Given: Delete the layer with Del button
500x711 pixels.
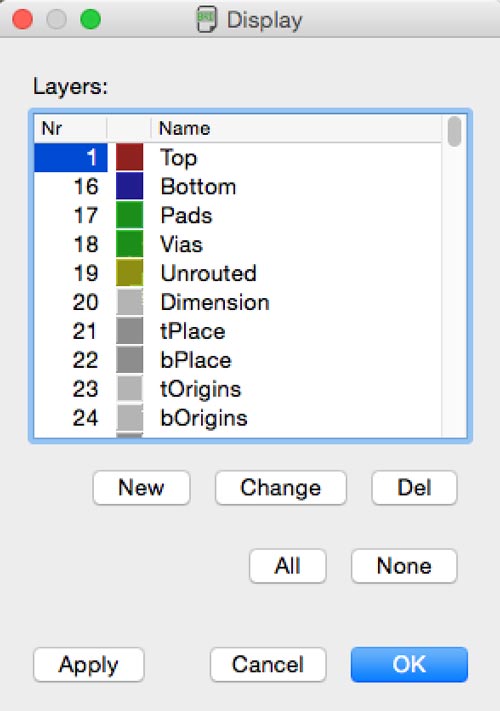Looking at the screenshot, I should [x=414, y=488].
